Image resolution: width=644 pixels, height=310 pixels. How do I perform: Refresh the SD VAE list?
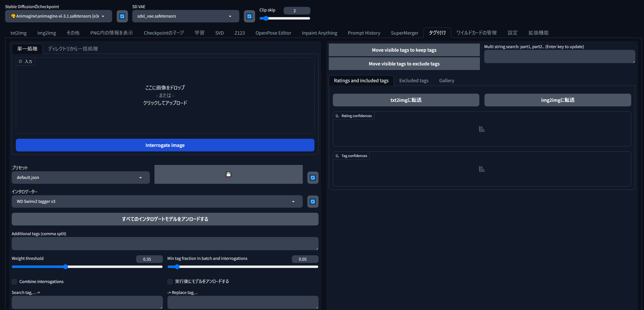[x=249, y=16]
